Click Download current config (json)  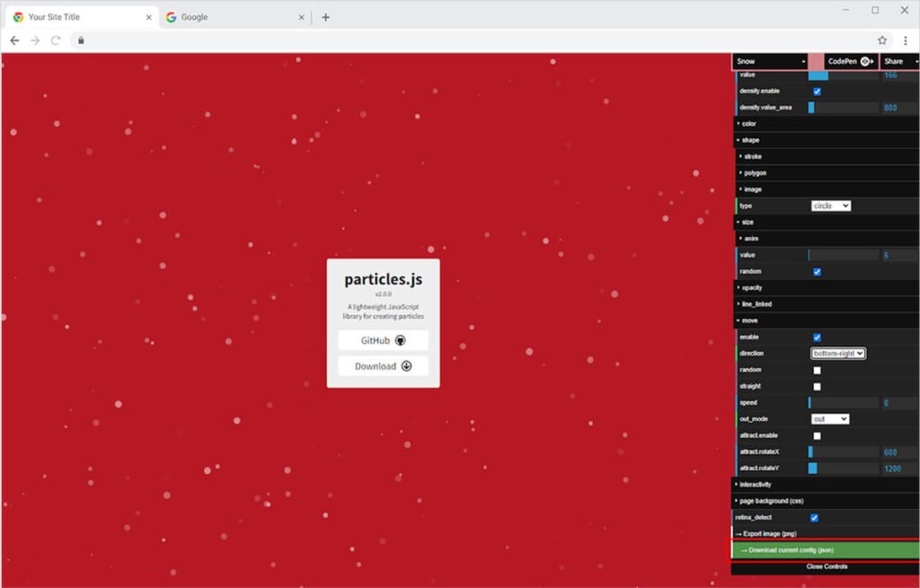click(x=825, y=550)
